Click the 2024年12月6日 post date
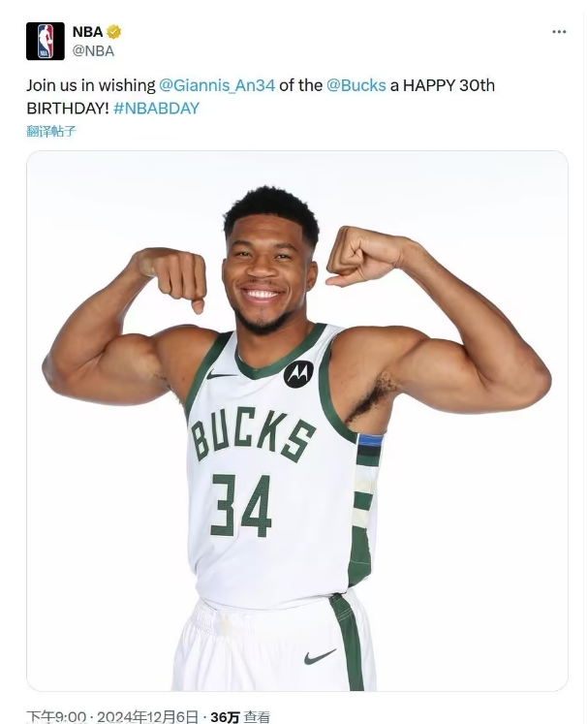 147,717
